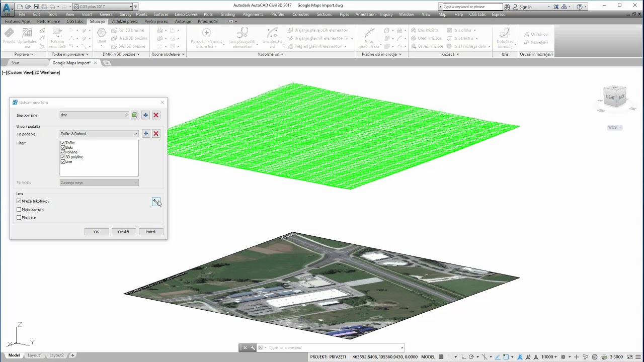The image size is (644, 362).
Task: Click the Undo arrow icon
Action: coord(52,7)
